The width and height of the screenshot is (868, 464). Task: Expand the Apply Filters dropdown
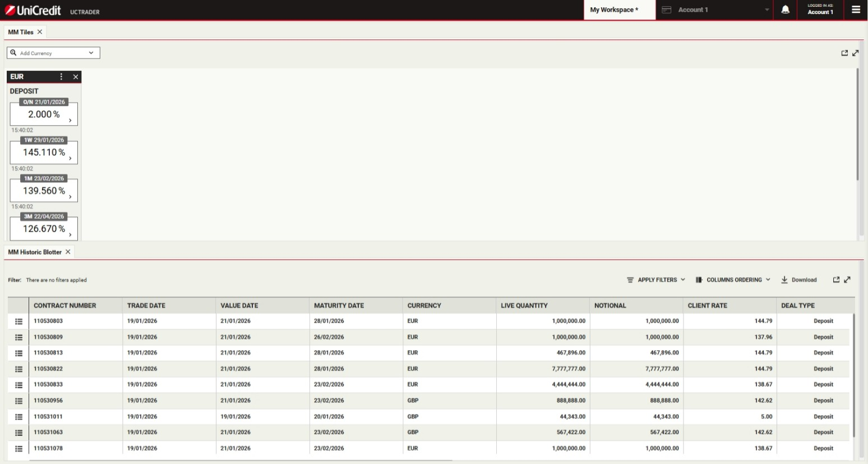pyautogui.click(x=656, y=280)
